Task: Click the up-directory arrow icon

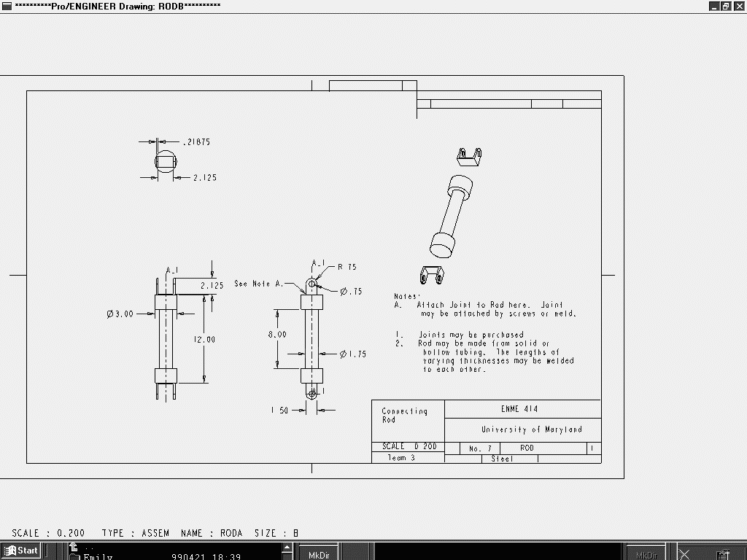Action: [74, 547]
